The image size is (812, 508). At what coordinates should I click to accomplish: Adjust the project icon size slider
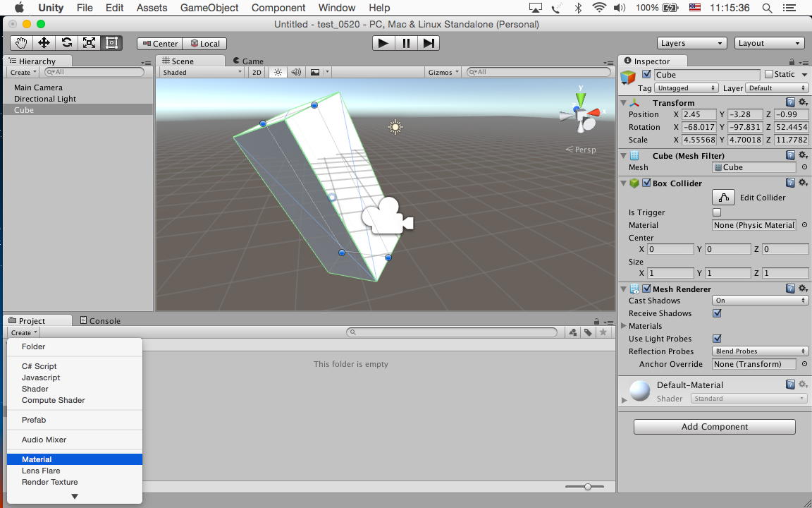point(588,486)
